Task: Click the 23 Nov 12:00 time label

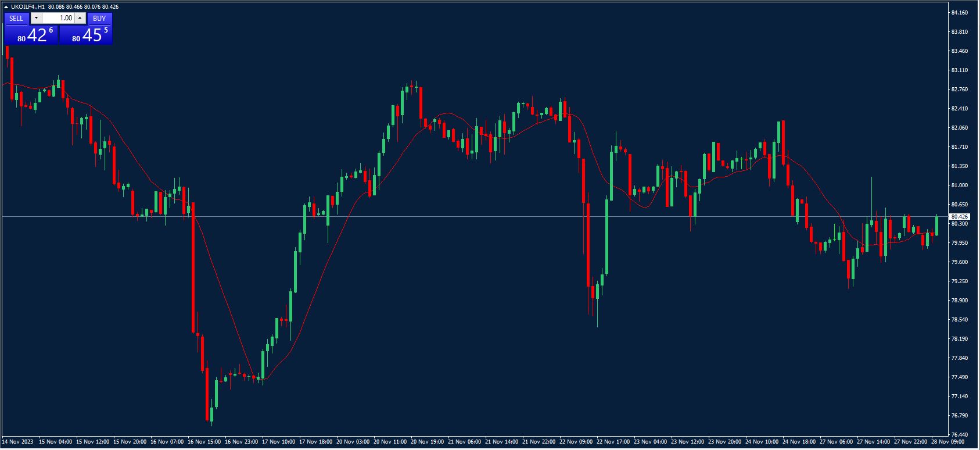Action: [x=688, y=442]
